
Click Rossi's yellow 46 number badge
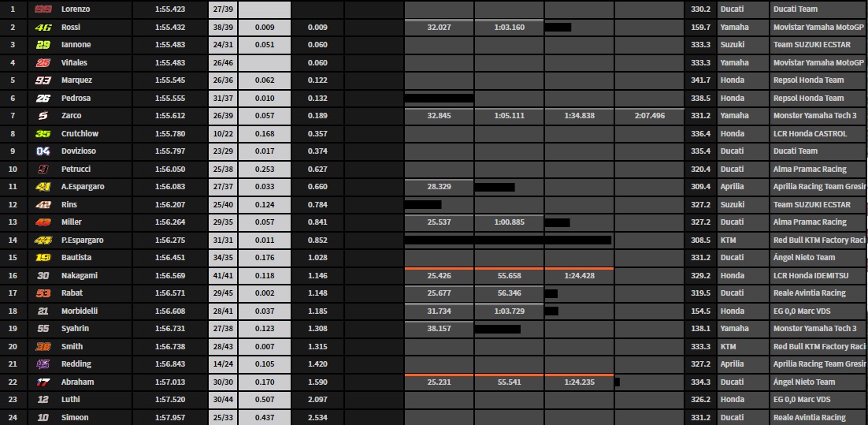pos(43,27)
